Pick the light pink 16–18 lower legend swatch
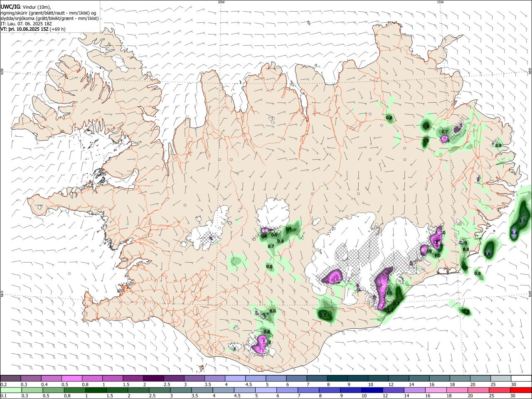This screenshot has width=532, height=399. tap(436, 390)
